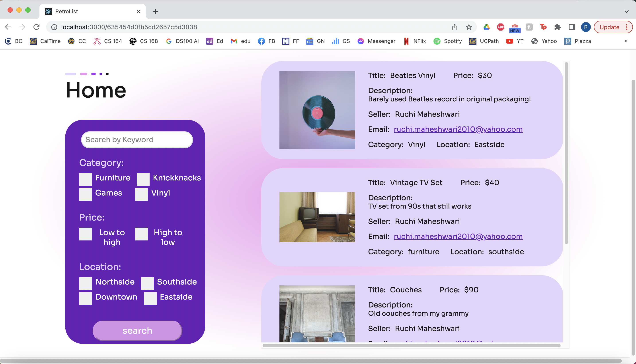Open the Chrome three-dot menu
This screenshot has height=364, width=636.
pyautogui.click(x=627, y=27)
